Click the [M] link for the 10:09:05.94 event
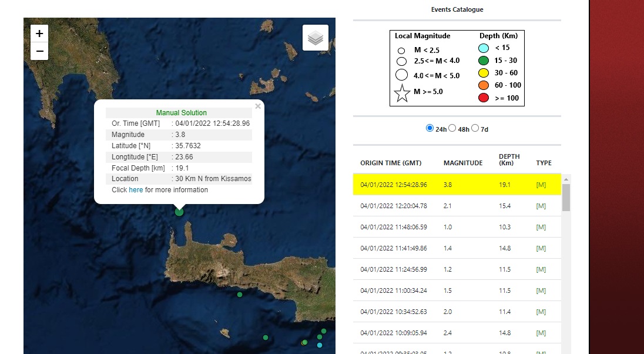 click(x=541, y=333)
